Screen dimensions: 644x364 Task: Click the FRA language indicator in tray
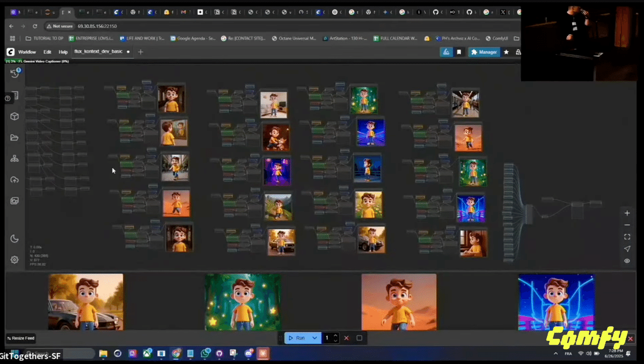(x=569, y=354)
